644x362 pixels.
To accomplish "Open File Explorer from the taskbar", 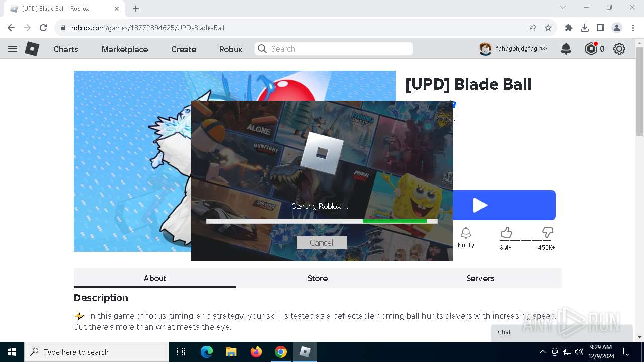I will pos(231,352).
